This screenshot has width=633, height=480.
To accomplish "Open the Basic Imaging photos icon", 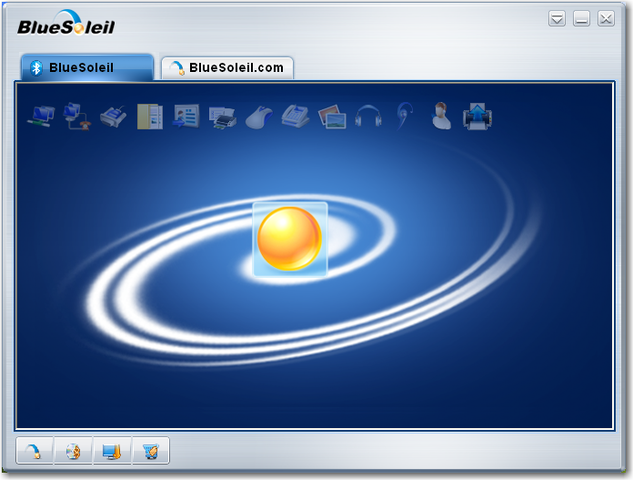I will click(332, 117).
